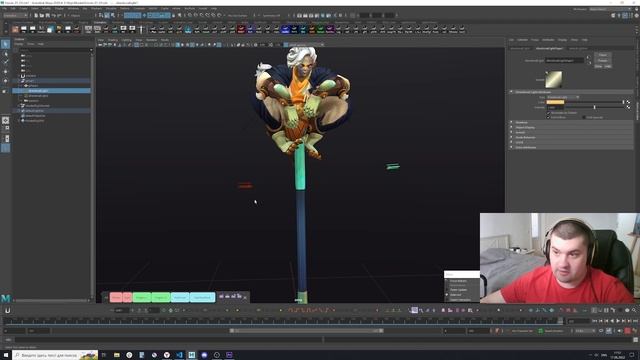Activate the Move tool in toolbox

point(5,71)
